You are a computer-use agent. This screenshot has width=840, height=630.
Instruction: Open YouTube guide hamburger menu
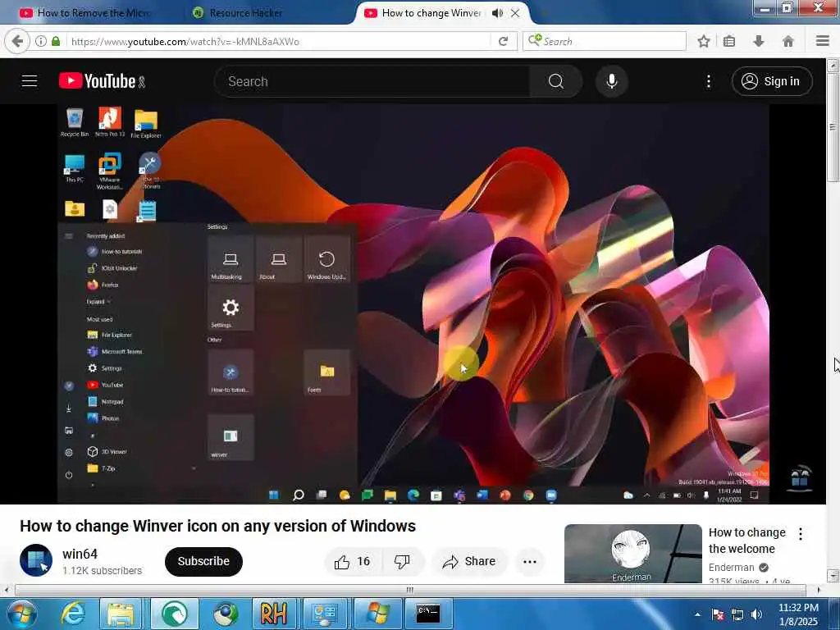pyautogui.click(x=30, y=81)
